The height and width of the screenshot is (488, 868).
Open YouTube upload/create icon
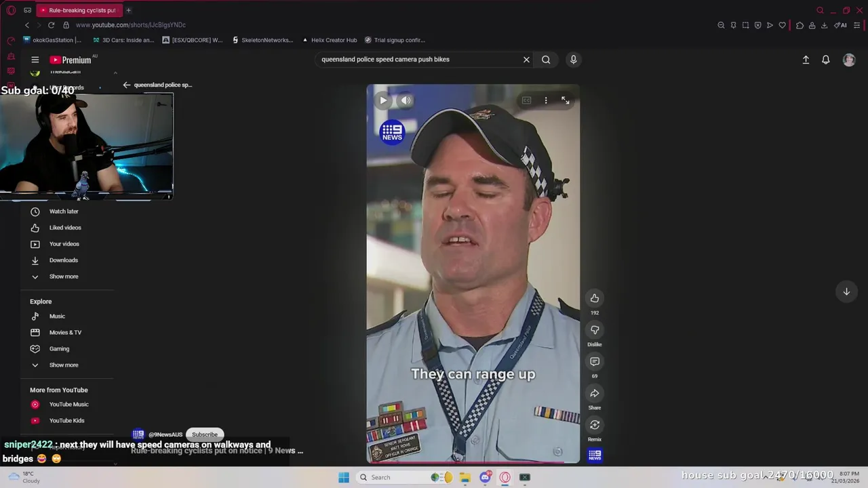(806, 60)
